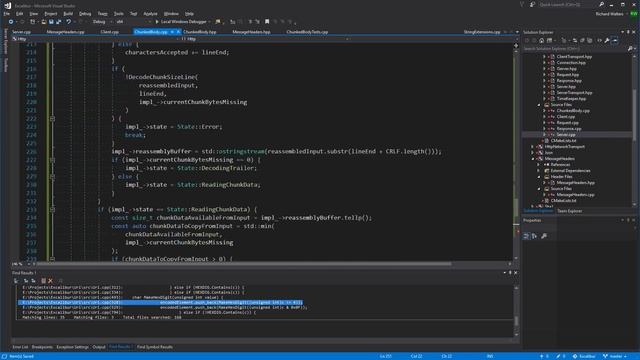The image size is (640, 360).
Task: Click Quick Launch input field
Action: coord(568,4)
